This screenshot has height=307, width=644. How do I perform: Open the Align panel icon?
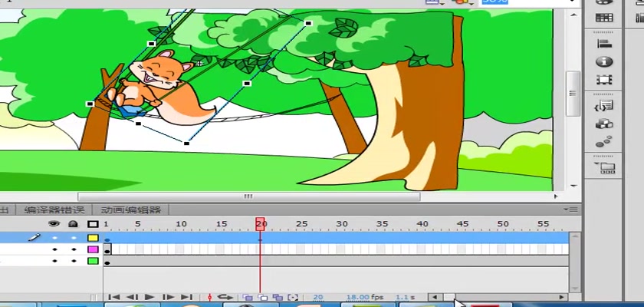[604, 44]
